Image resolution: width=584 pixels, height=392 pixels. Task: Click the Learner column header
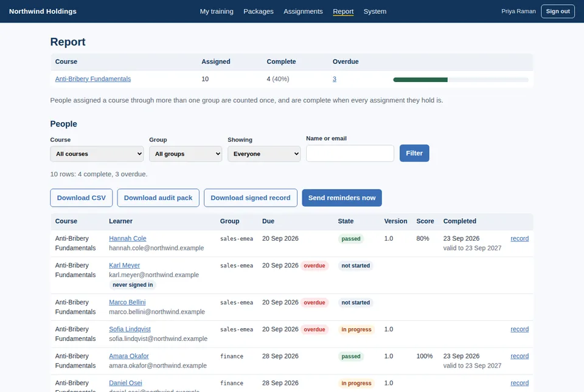click(120, 221)
